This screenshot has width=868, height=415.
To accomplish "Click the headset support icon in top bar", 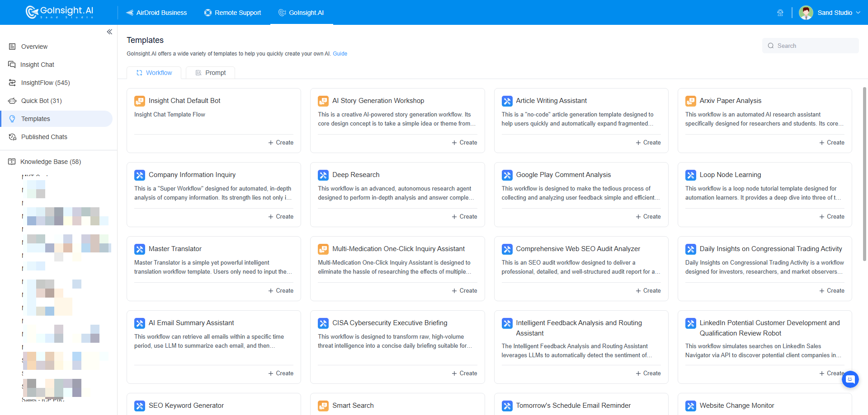I will click(780, 12).
